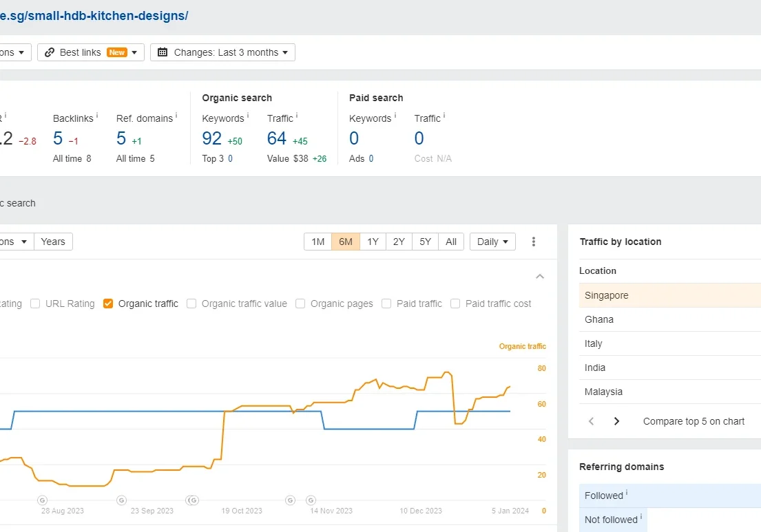
Task: Click the info icon beside Backlinks
Action: pos(97,116)
